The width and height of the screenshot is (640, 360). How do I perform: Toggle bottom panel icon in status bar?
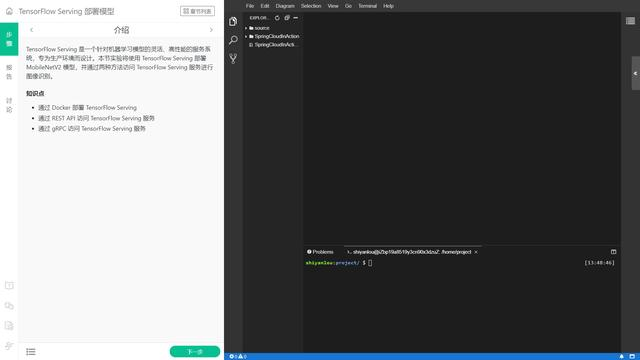[632, 356]
